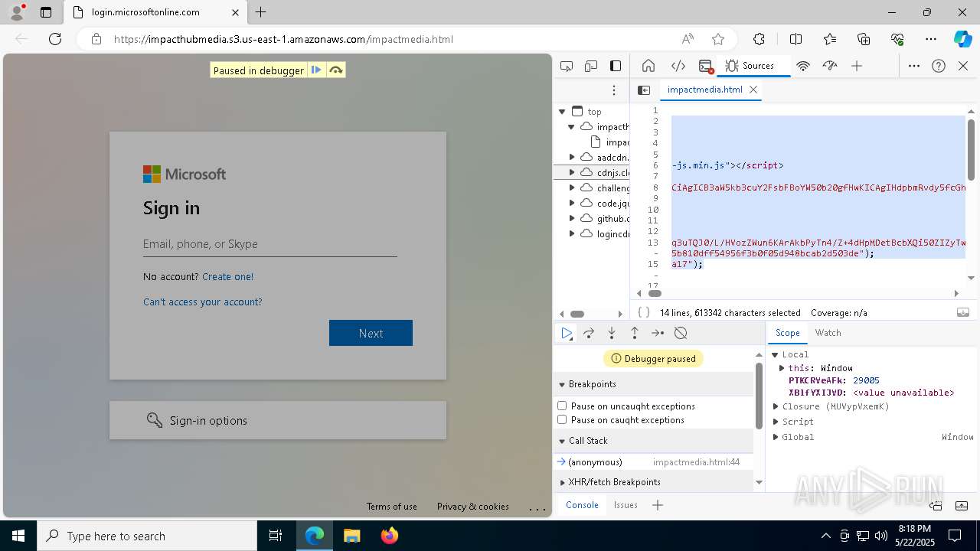980x551 pixels.
Task: Collapse the top frame tree node
Action: tap(562, 112)
